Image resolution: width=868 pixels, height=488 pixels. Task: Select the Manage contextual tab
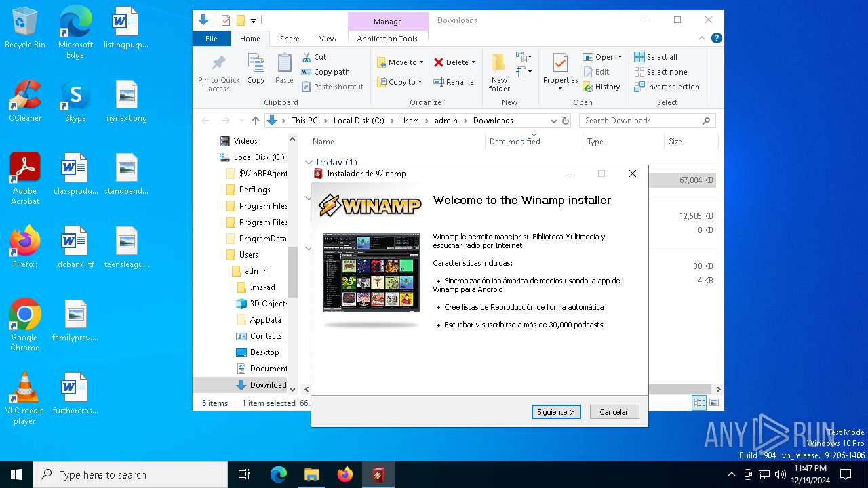pos(388,22)
